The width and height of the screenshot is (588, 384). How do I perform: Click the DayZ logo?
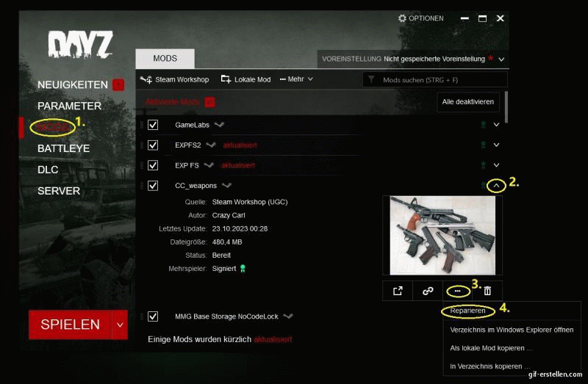tap(80, 45)
